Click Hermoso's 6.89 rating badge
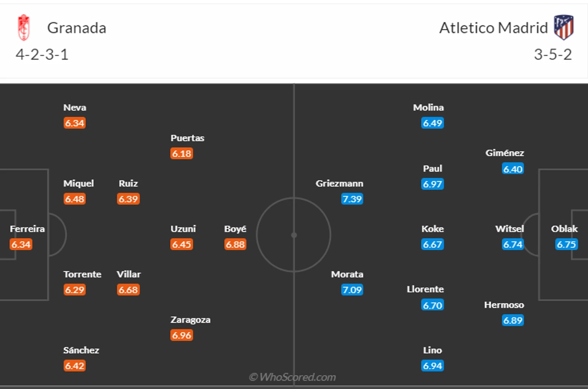 (x=513, y=321)
